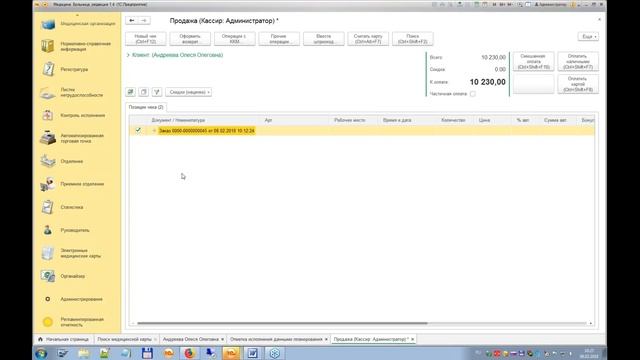Open Word from the taskbar
Image resolution: width=640 pixels, height=360 pixels.
[253, 353]
